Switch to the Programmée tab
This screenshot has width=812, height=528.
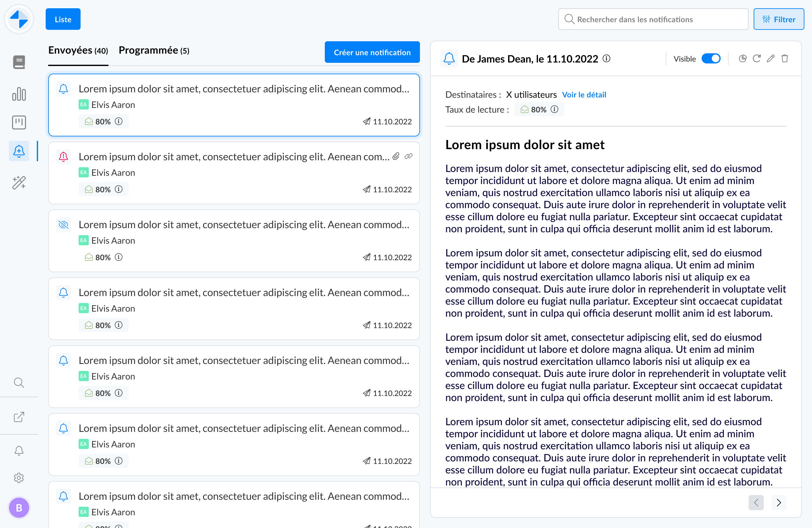pos(154,50)
